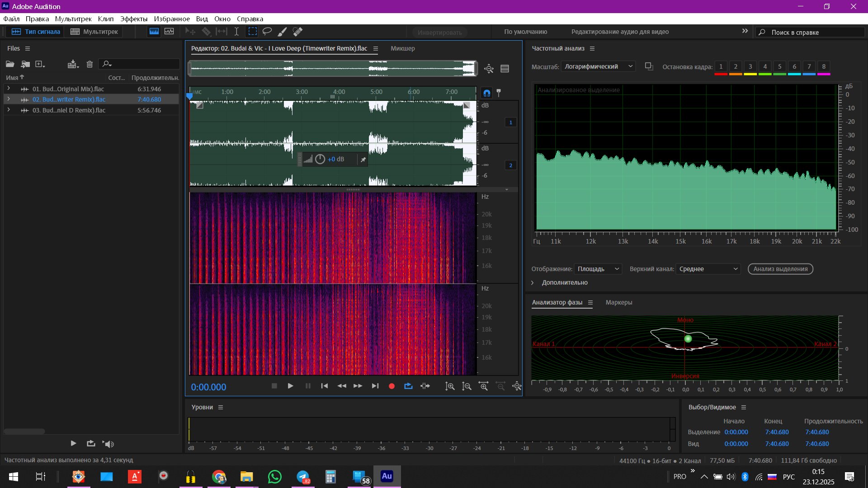
Task: Delete selected file with trash icon
Action: click(x=90, y=64)
